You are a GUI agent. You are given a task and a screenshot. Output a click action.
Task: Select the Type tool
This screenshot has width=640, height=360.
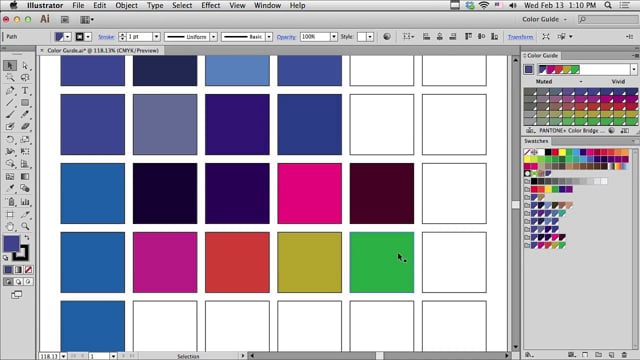tap(25, 90)
